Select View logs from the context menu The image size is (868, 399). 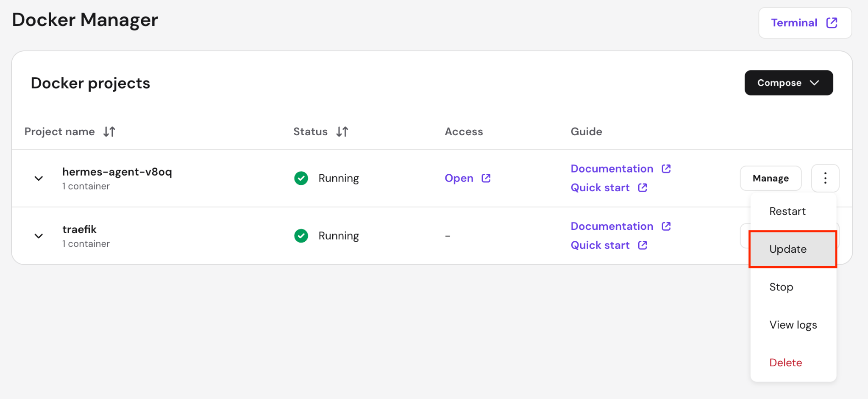pos(793,325)
